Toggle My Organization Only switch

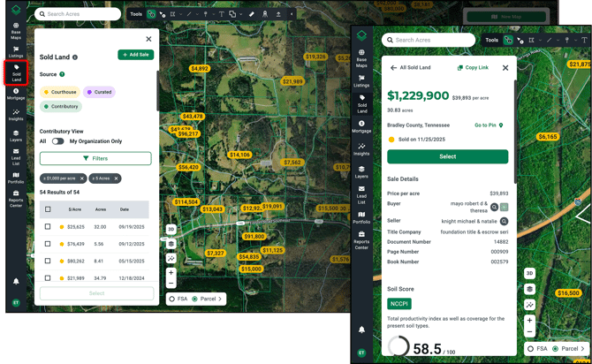coord(57,141)
